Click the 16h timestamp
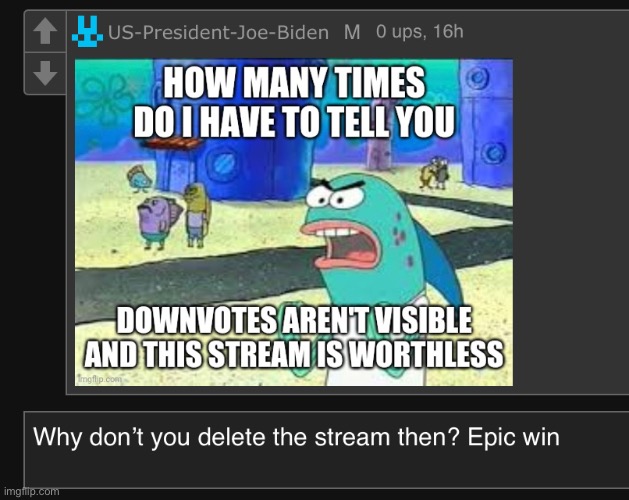Viewport: 629px width, 500px height. [x=448, y=31]
